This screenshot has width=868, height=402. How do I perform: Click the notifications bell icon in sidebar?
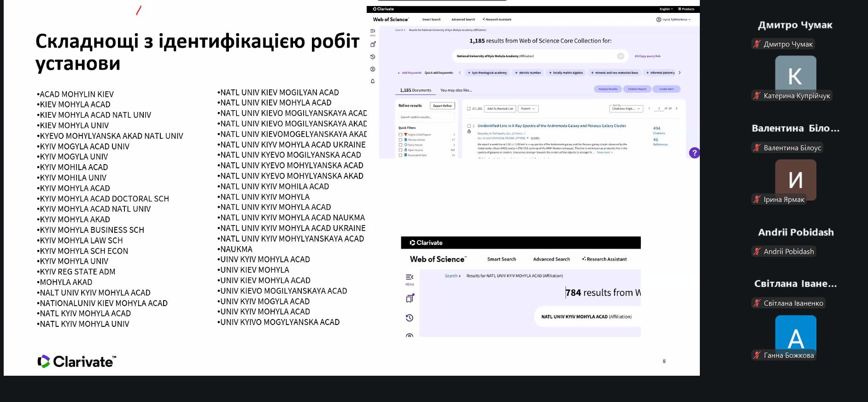pos(373,81)
